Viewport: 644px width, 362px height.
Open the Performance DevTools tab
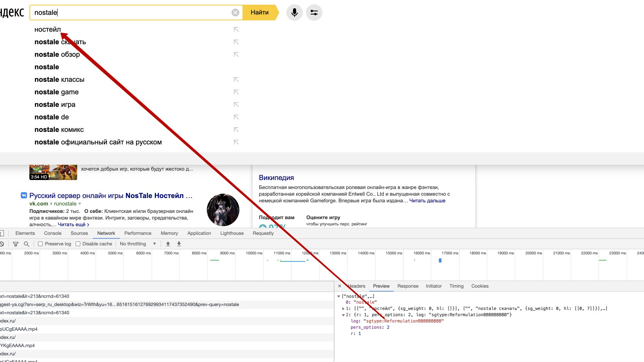pyautogui.click(x=138, y=233)
